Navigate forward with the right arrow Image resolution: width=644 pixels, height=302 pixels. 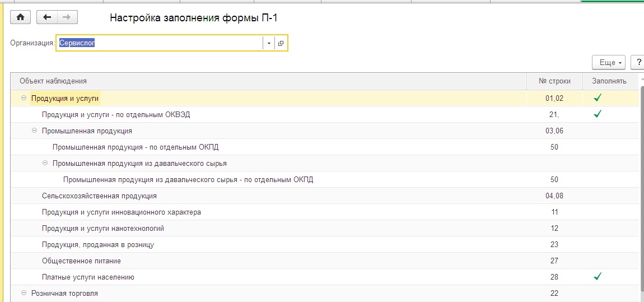pos(67,17)
